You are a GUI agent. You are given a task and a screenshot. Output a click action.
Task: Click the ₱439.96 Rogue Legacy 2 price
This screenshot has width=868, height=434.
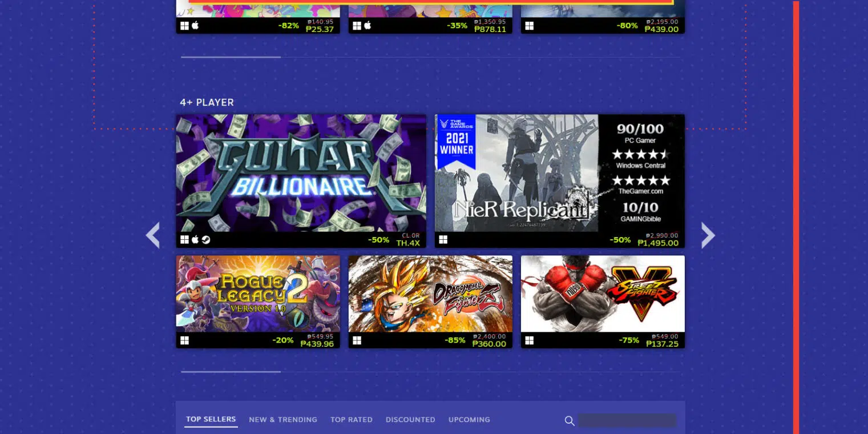tap(317, 344)
